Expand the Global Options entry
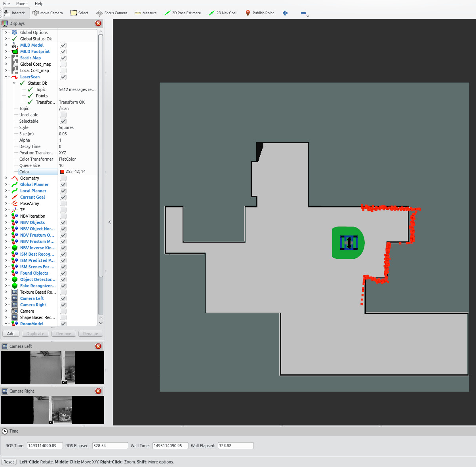Viewport: 476px width, 467px height. [6, 32]
